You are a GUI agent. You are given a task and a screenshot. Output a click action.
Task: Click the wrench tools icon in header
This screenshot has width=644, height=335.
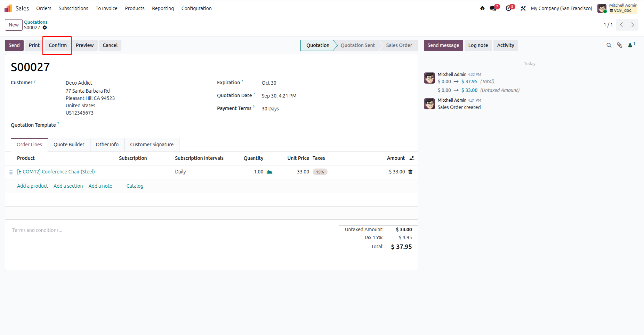pos(523,8)
